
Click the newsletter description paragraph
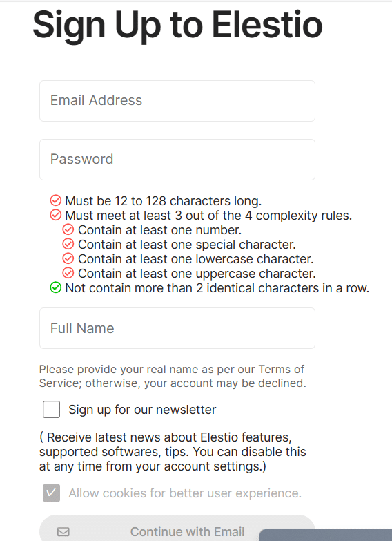pos(173,452)
